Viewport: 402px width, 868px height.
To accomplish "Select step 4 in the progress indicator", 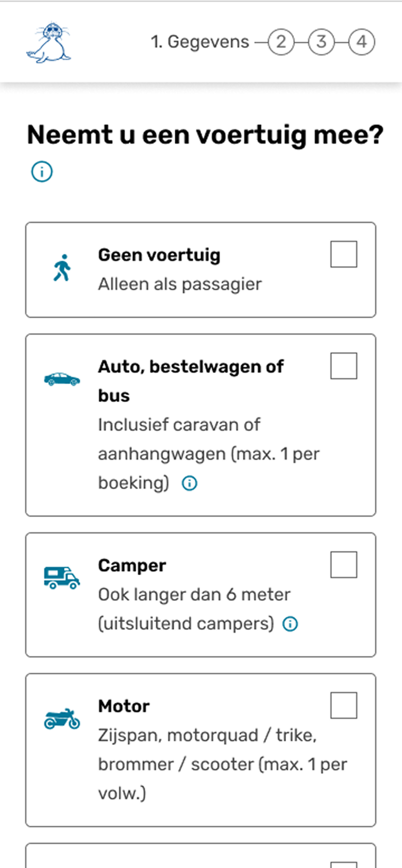I will click(x=362, y=42).
